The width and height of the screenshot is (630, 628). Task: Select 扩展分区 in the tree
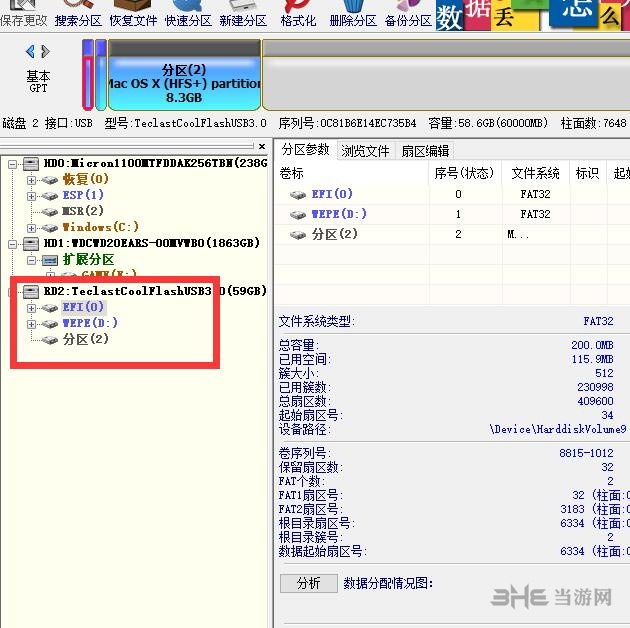pyautogui.click(x=88, y=259)
